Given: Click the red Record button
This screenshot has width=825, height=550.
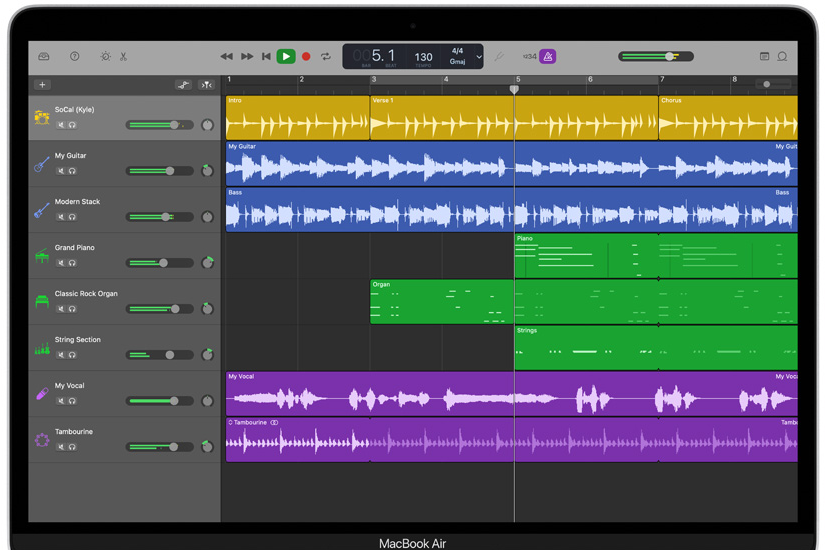Looking at the screenshot, I should 306,56.
